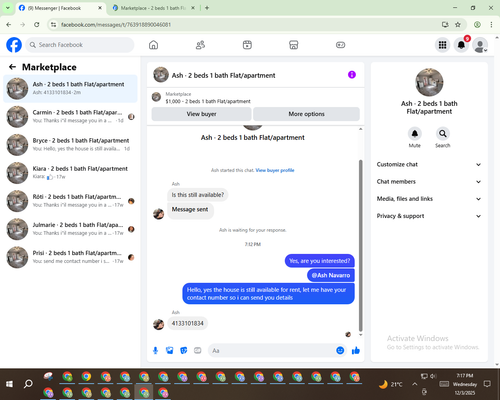Click the chat messages vertical scrollbar
Screen dimensions: 500x400
pyautogui.click(x=360, y=245)
